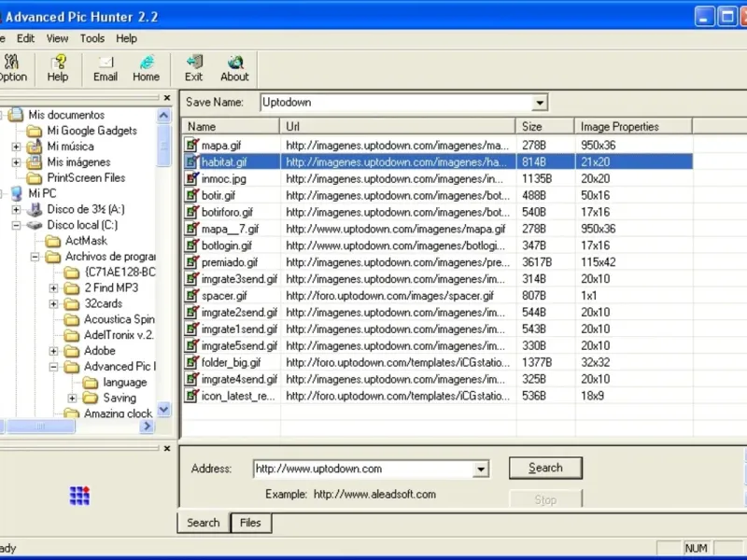Click the Email toolbar icon
The width and height of the screenshot is (747, 560).
click(106, 63)
